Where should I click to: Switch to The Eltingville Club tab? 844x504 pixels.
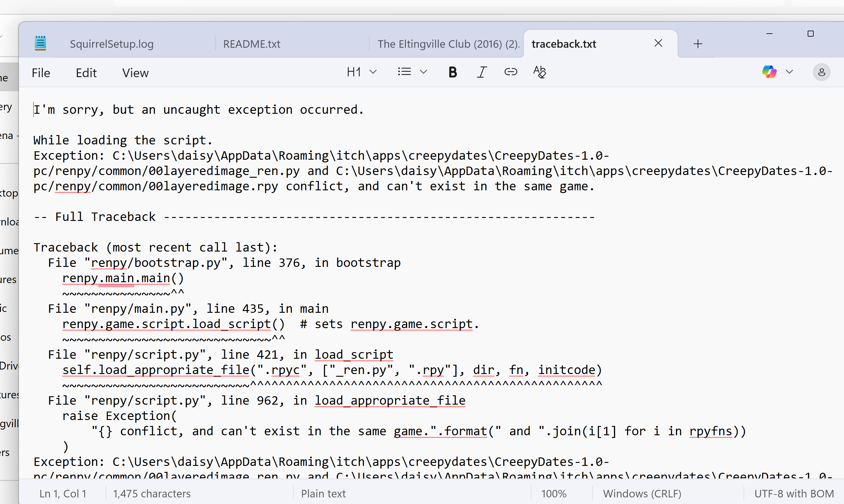click(x=448, y=44)
